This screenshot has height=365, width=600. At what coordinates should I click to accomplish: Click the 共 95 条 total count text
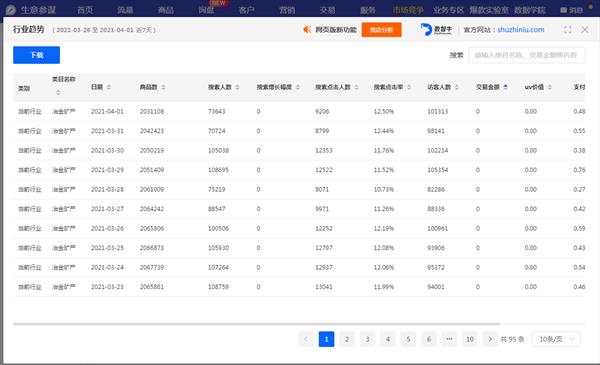click(512, 339)
